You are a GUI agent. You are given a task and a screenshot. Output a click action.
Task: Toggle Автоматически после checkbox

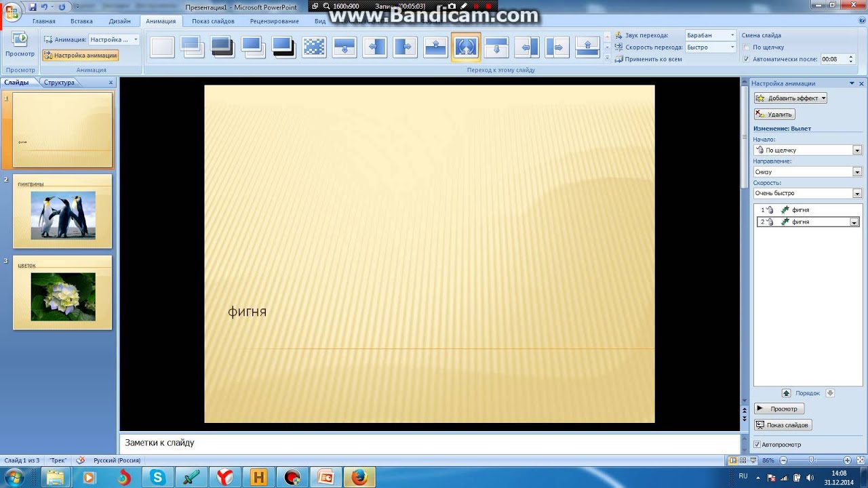[x=747, y=59]
